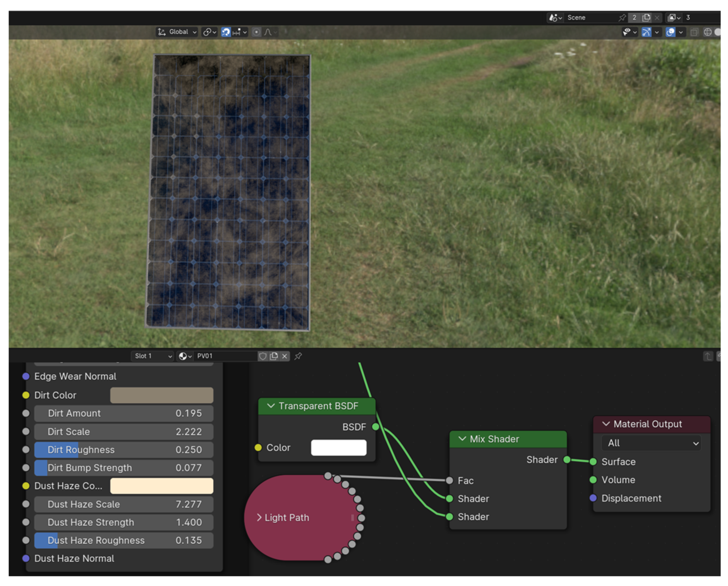Enable X-ray toggle icon

(x=694, y=32)
